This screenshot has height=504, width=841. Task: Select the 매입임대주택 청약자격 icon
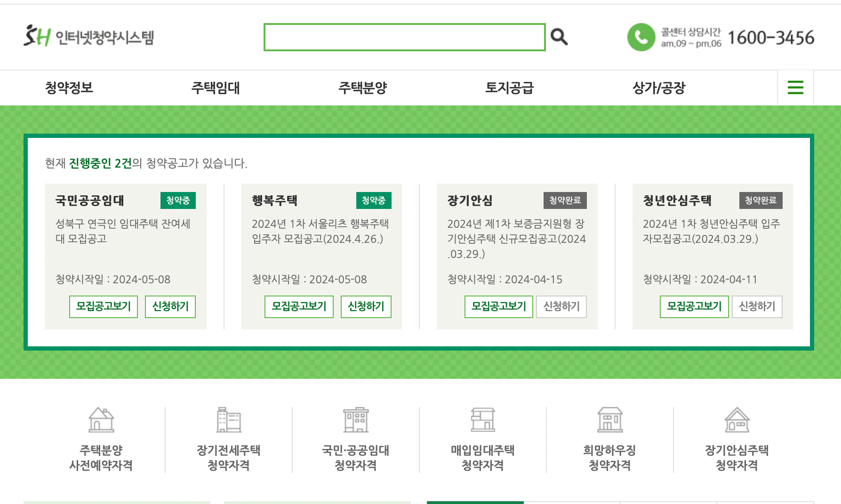(483, 420)
